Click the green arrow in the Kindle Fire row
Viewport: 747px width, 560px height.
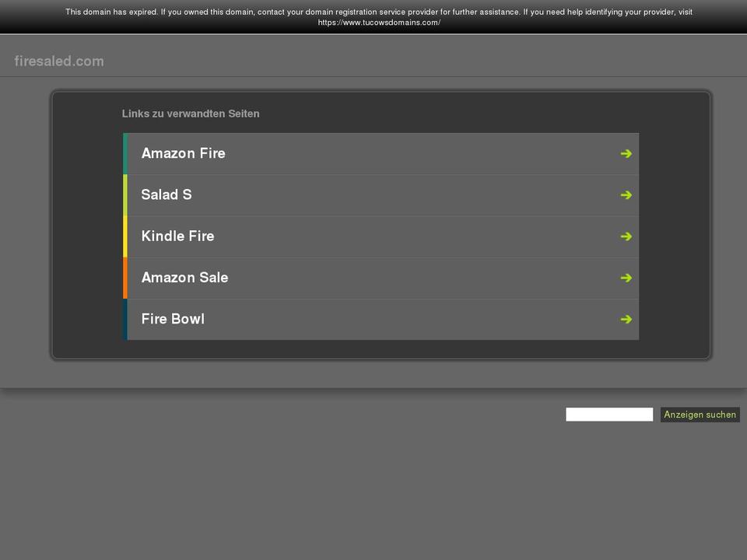tap(626, 236)
